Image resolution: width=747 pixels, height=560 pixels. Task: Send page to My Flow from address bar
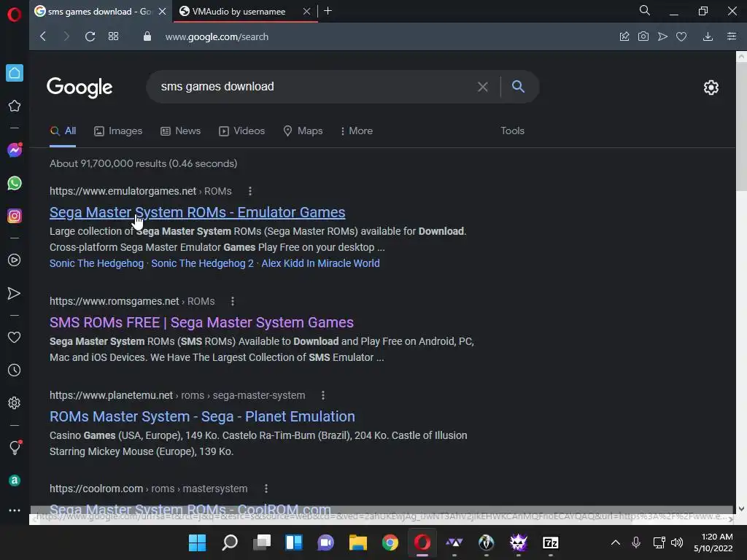pos(662,36)
